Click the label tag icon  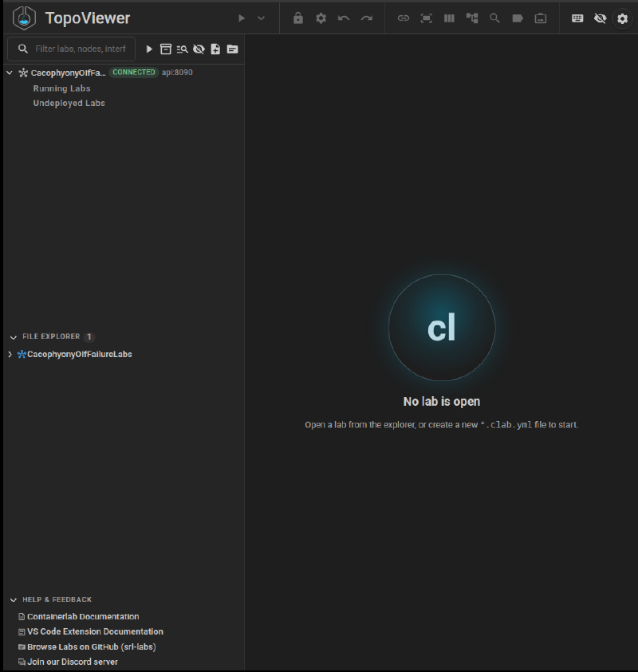click(518, 18)
